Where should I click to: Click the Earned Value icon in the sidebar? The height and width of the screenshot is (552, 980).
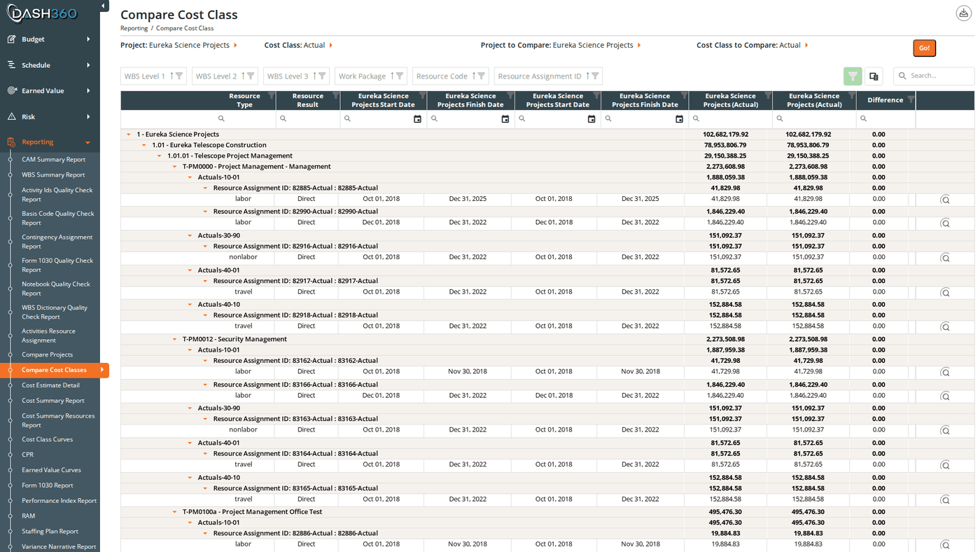pos(11,90)
